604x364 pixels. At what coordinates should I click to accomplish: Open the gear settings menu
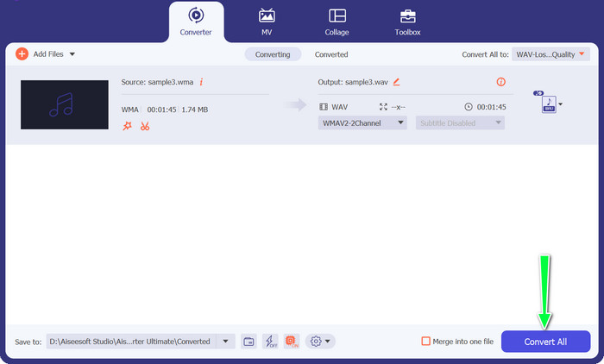[320, 342]
